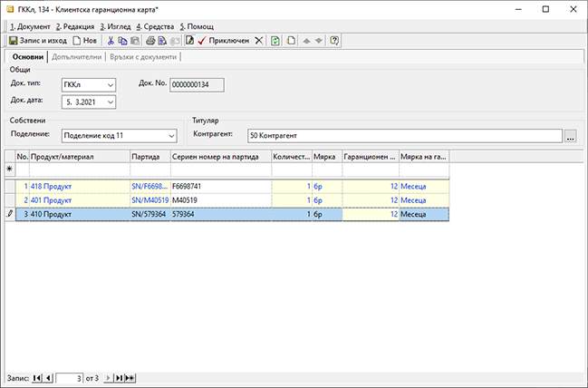Expand the Док. тип dropdown
The image size is (588, 388).
(111, 85)
